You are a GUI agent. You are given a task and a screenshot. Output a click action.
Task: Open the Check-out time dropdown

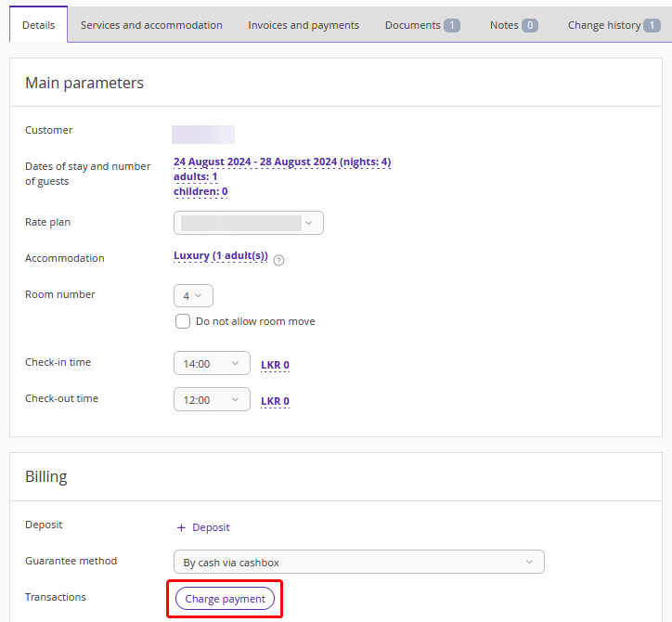tap(212, 400)
